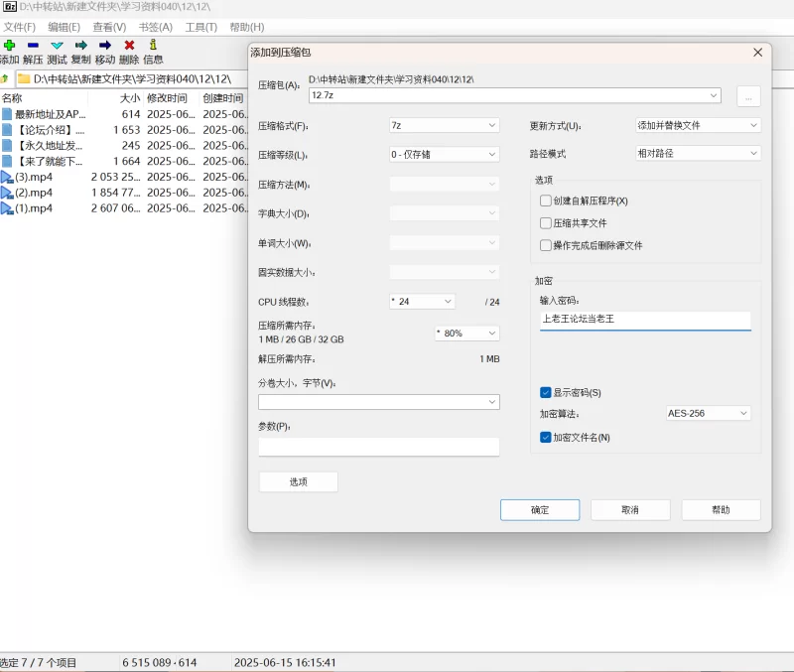
Task: Click size value 614 in first row
Action: [131, 114]
